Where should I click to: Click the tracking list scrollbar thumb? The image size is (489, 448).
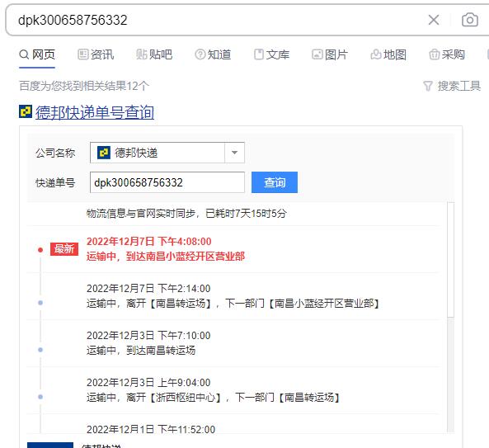click(450, 260)
